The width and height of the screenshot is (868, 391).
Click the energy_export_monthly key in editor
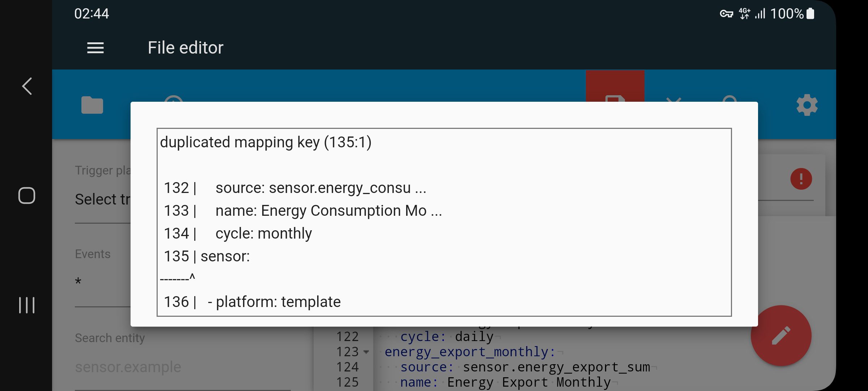tap(470, 352)
